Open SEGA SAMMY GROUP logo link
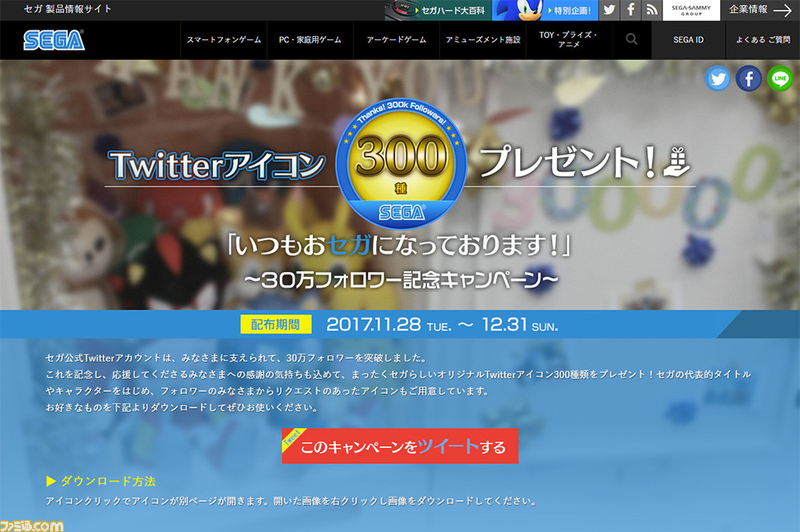 click(691, 10)
